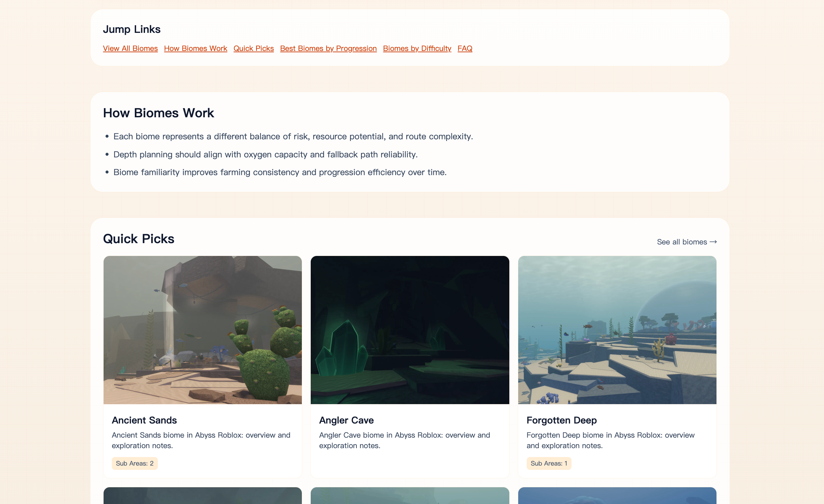Viewport: 824px width, 504px height.
Task: Click Angler Cave biome description text
Action: coord(404,440)
